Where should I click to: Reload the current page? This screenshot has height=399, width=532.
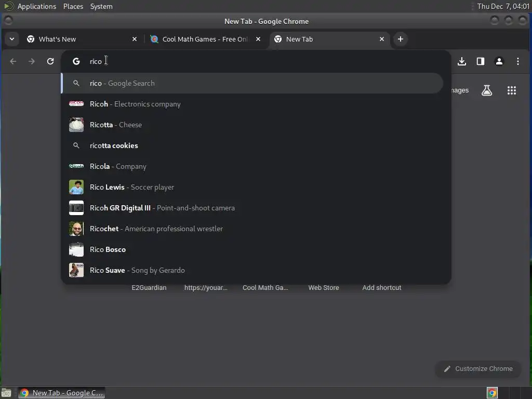[50, 61]
